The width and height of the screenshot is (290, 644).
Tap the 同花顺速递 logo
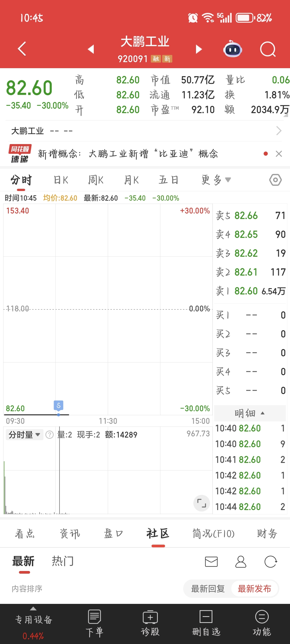coord(20,154)
